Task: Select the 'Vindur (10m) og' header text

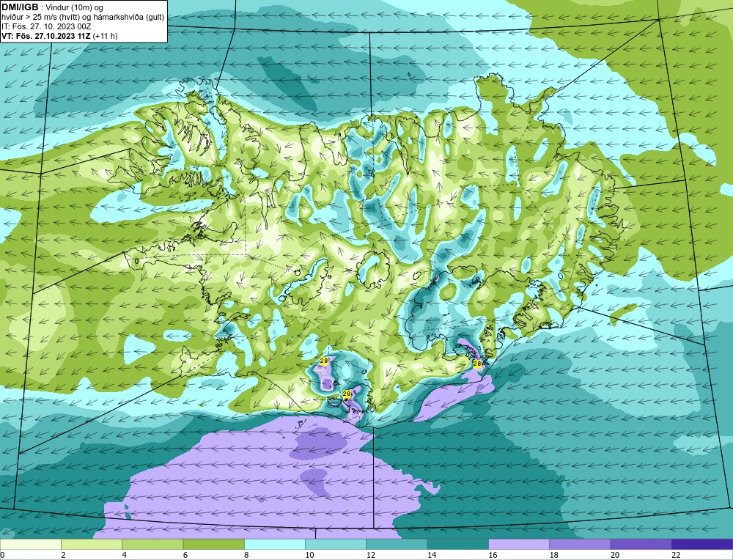Action: [74, 7]
